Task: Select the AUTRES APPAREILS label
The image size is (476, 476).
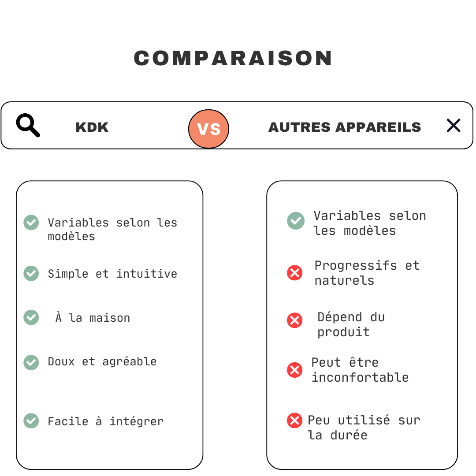Action: 345,127
